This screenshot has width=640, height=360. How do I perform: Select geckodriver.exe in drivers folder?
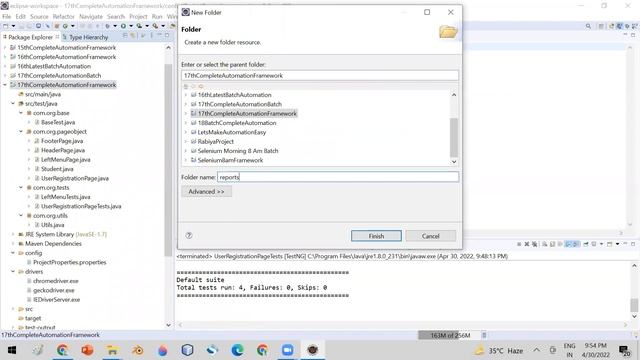click(x=53, y=291)
